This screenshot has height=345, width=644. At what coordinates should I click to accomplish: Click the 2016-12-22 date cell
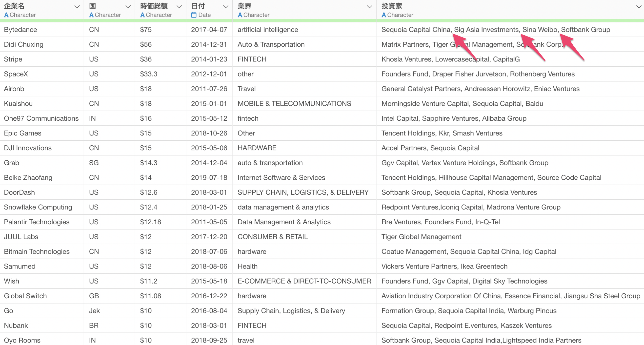tap(209, 296)
